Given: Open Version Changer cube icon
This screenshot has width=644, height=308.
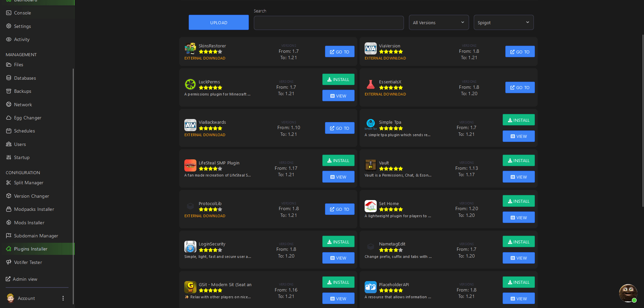Looking at the screenshot, I should [9, 196].
